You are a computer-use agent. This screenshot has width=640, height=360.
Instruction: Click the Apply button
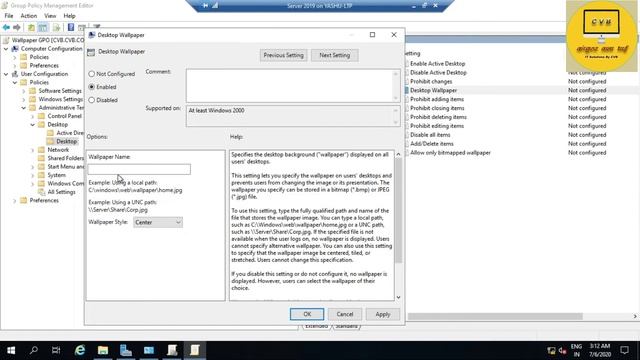pyautogui.click(x=383, y=314)
